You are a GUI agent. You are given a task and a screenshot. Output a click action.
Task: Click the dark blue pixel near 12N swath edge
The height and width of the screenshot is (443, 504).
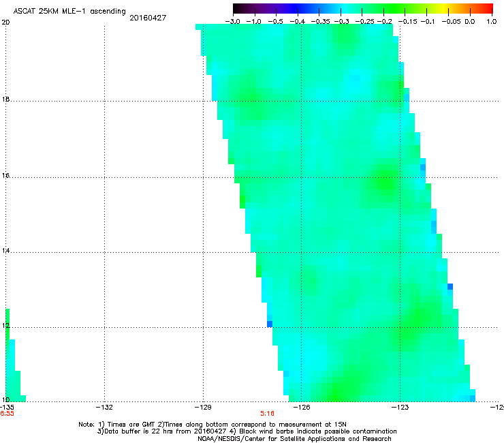click(x=270, y=324)
